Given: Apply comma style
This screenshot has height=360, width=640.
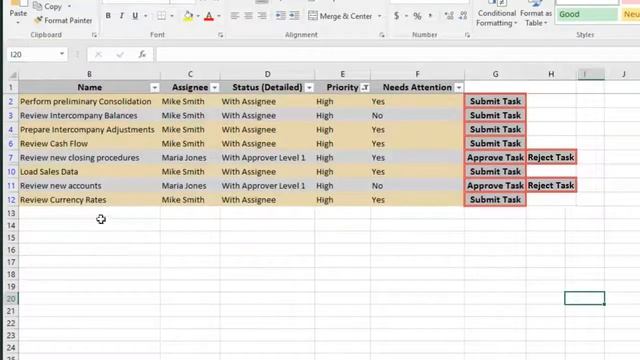Looking at the screenshot, I should (430, 16).
